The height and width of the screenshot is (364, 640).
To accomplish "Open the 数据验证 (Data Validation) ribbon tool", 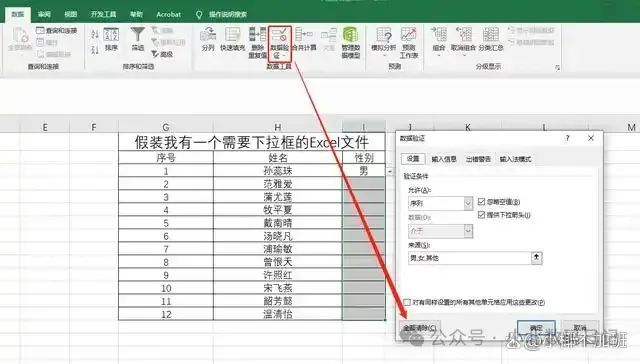I will [x=280, y=43].
